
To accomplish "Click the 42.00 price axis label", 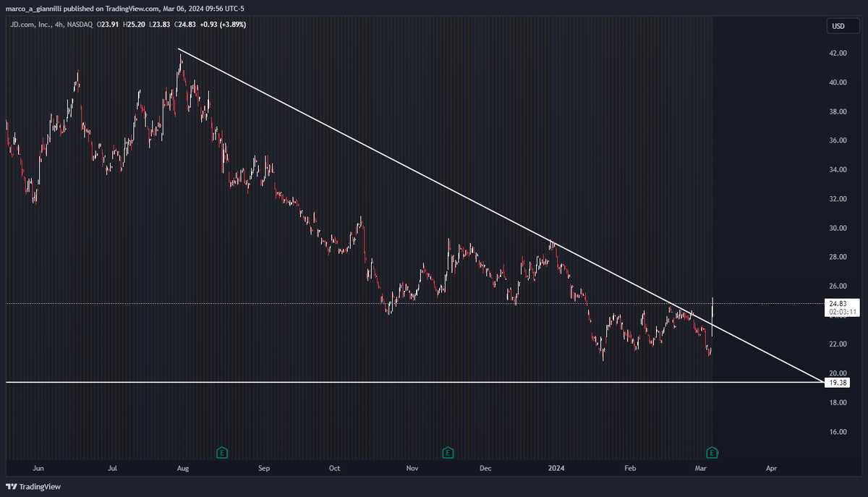I will pyautogui.click(x=838, y=54).
